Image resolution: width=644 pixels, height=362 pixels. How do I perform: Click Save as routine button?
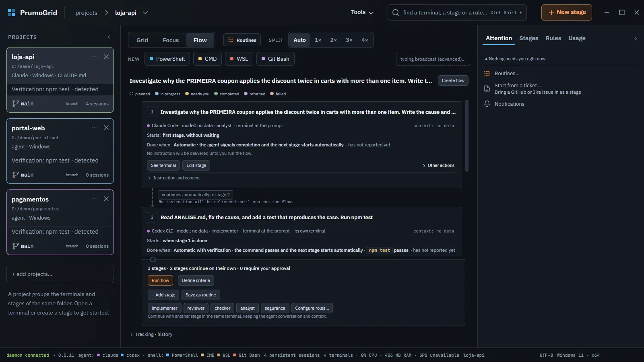(x=201, y=295)
